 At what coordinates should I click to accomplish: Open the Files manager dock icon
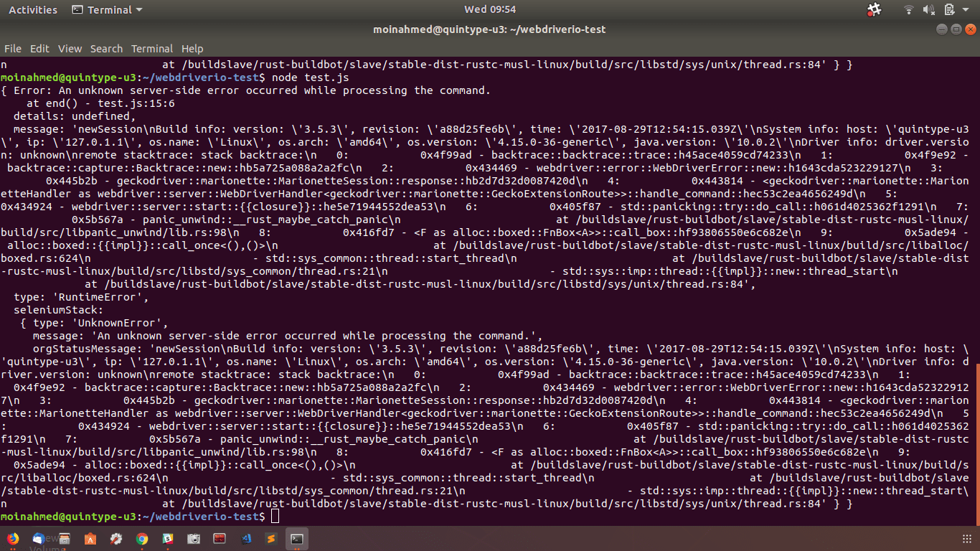pos(65,538)
